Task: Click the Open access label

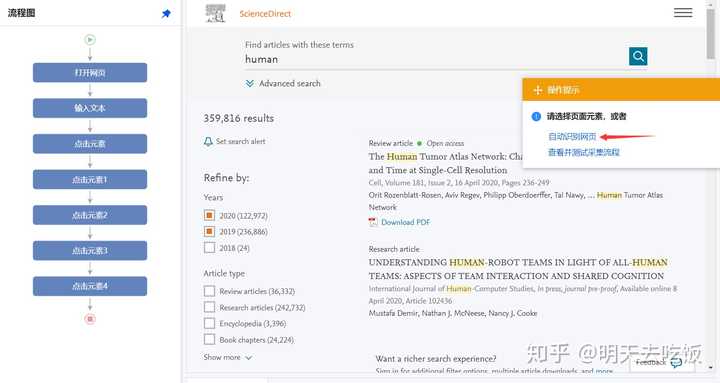Action: (x=445, y=143)
